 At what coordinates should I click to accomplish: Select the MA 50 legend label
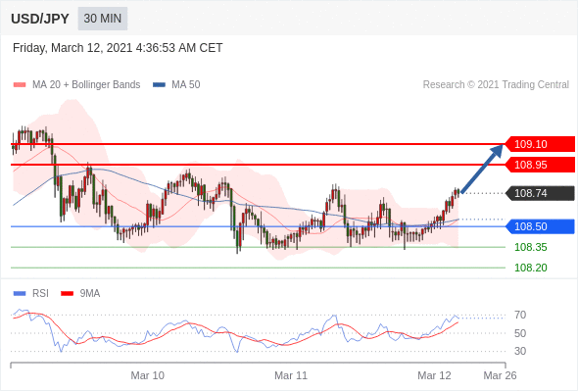point(186,85)
